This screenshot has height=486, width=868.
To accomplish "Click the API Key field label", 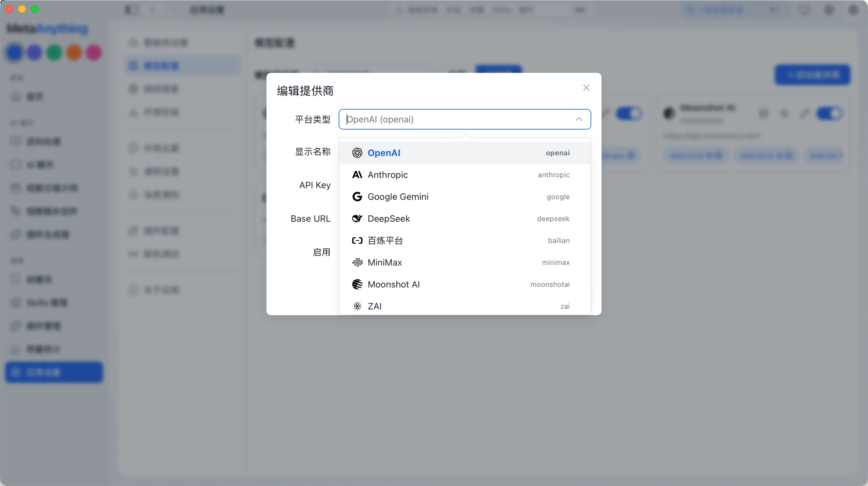I will (x=315, y=185).
